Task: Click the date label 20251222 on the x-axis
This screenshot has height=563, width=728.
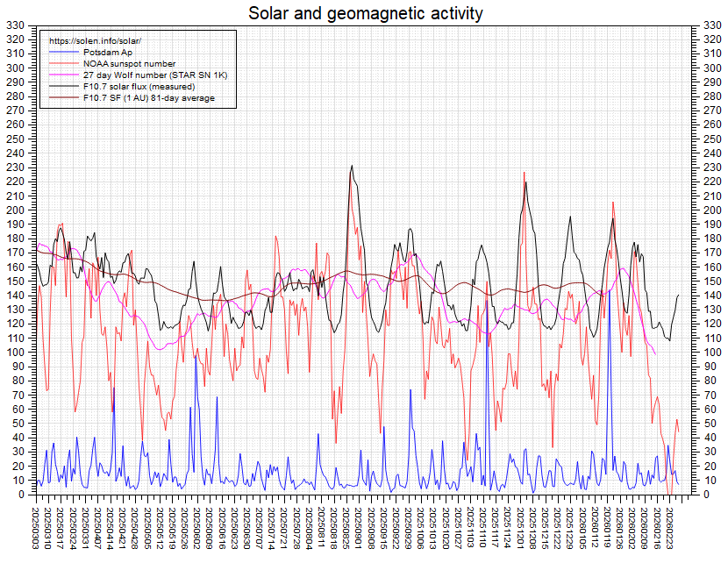Action: pos(556,528)
